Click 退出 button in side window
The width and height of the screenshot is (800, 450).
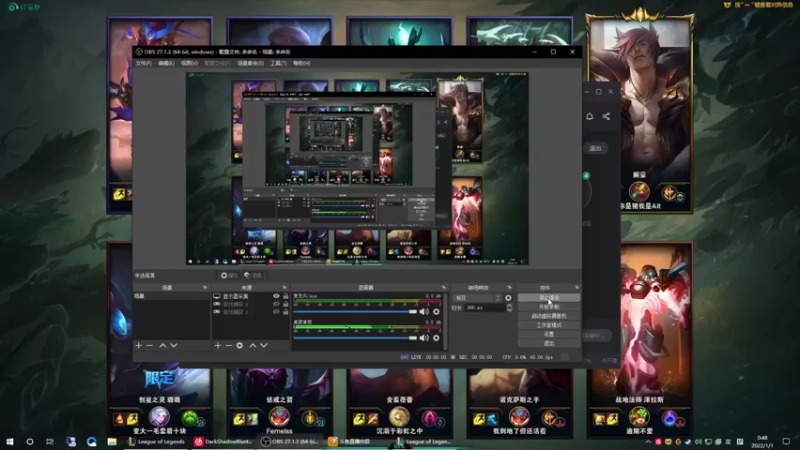pos(595,148)
